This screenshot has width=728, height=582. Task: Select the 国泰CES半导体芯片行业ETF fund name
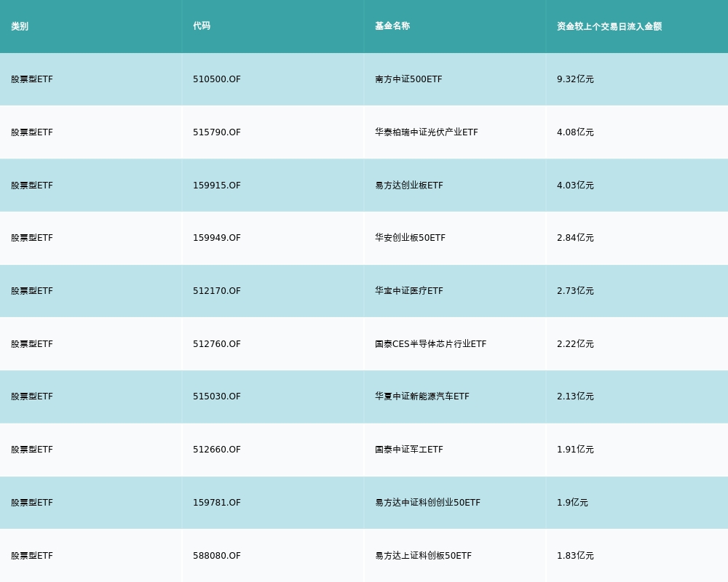[x=430, y=344]
